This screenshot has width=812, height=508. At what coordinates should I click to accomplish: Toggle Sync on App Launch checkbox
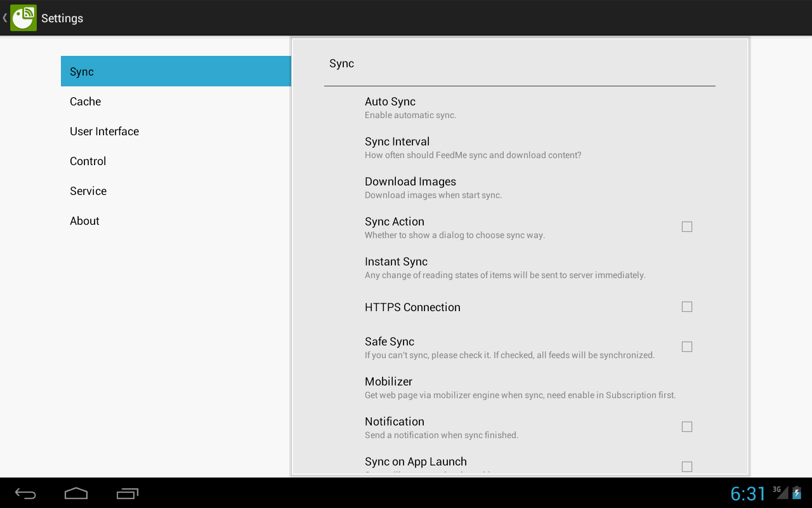686,467
